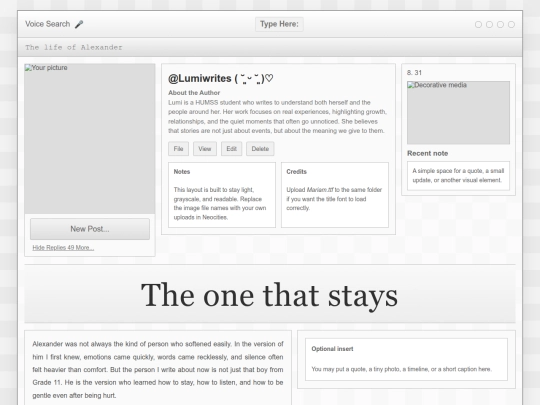The height and width of the screenshot is (405, 540).
Task: Click the paragraph beginning 'Alexander was not always'
Action: [x=158, y=370]
